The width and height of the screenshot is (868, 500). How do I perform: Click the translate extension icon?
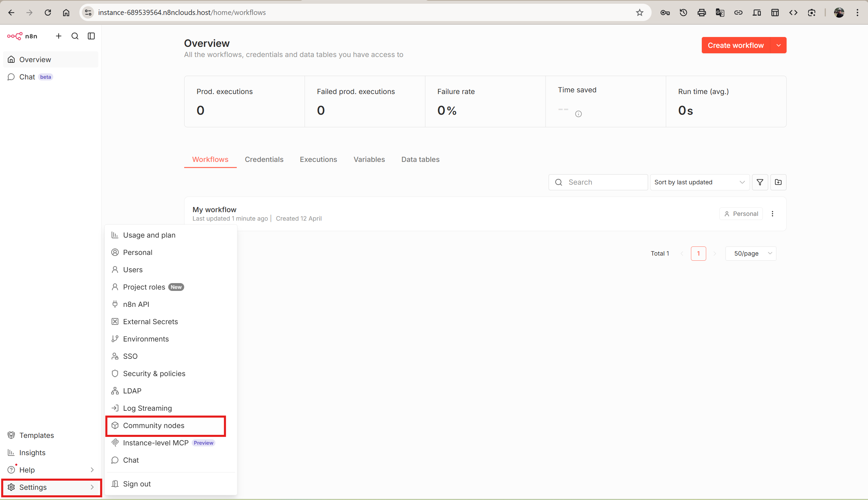click(x=720, y=13)
